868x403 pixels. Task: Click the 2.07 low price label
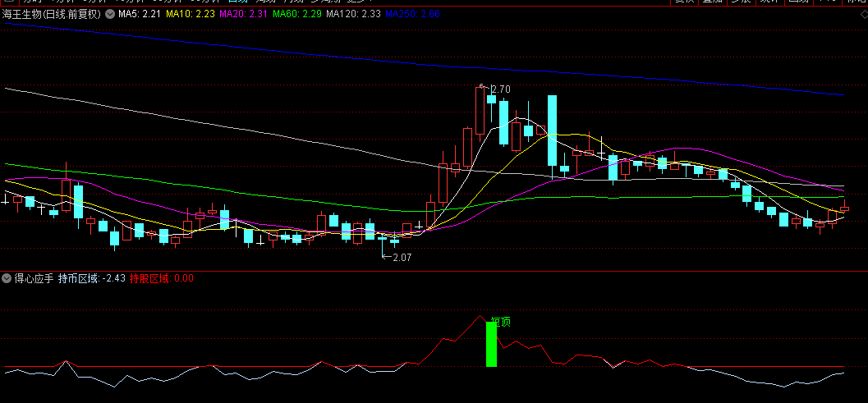tap(402, 257)
